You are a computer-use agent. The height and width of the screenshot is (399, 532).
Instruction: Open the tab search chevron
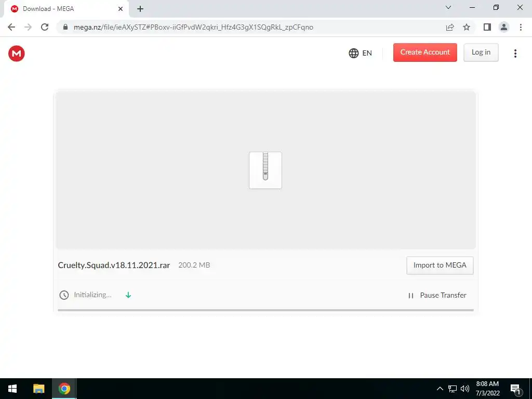tap(448, 7)
